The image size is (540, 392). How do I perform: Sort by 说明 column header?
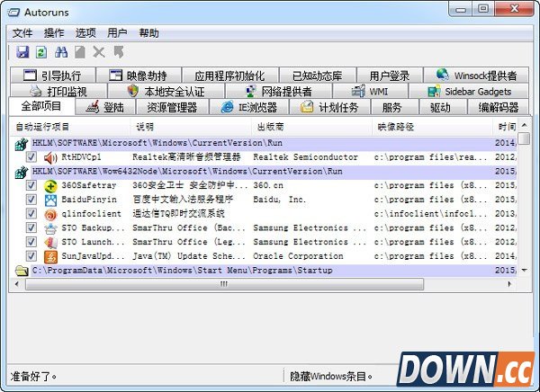pos(191,127)
